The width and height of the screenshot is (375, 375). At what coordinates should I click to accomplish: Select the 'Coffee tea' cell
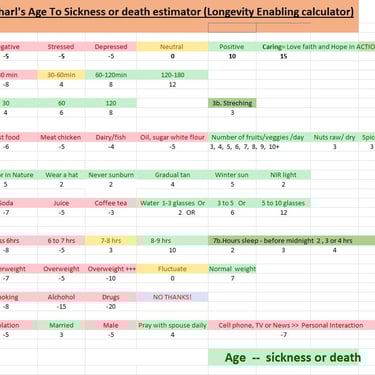pyautogui.click(x=111, y=203)
